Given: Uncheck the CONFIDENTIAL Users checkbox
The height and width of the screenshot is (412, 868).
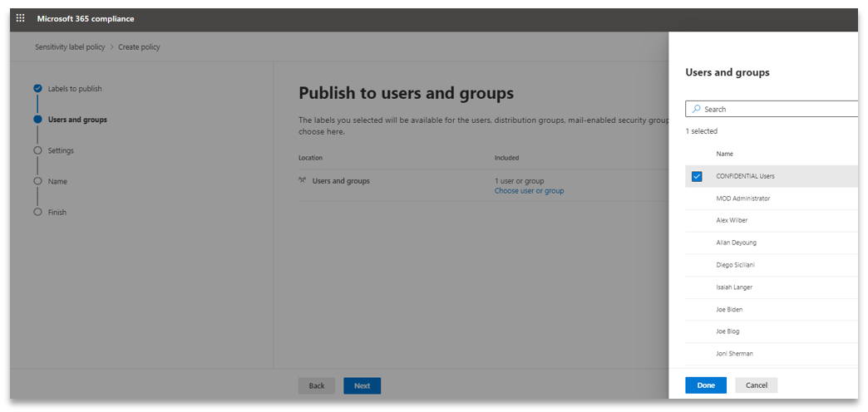Looking at the screenshot, I should coord(697,176).
